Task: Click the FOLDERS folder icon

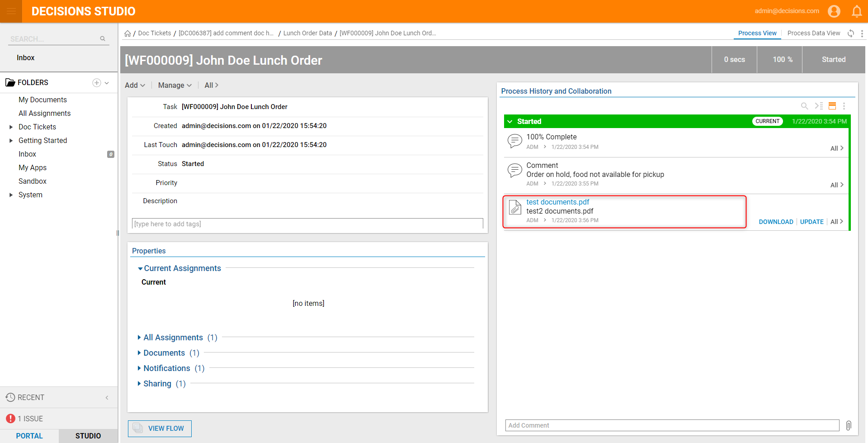Action: pos(10,82)
